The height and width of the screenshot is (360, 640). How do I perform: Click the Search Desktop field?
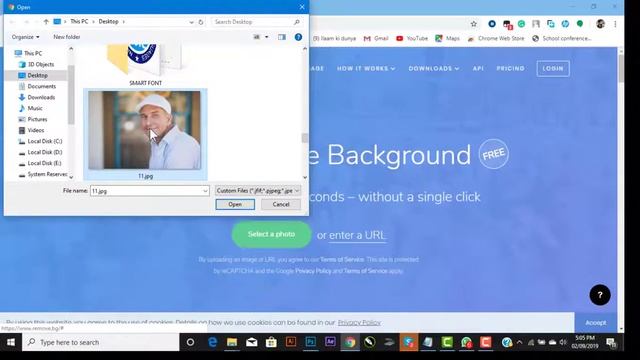pos(257,22)
